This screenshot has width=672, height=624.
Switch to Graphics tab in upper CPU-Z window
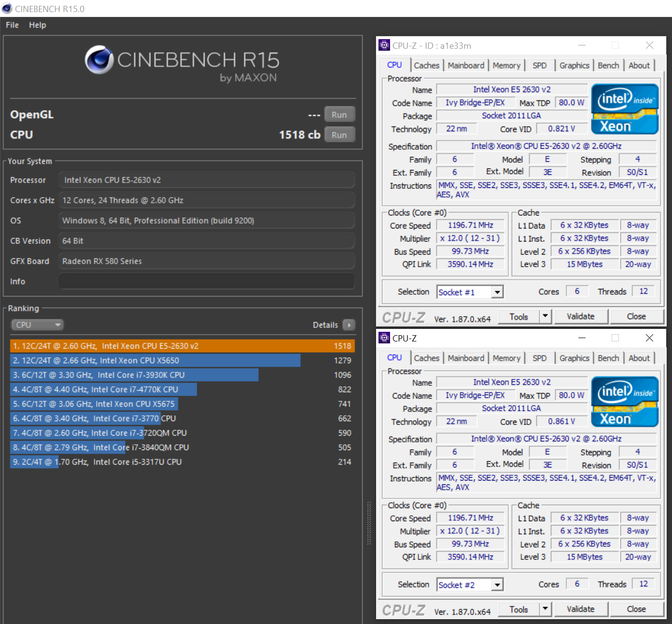click(x=574, y=65)
